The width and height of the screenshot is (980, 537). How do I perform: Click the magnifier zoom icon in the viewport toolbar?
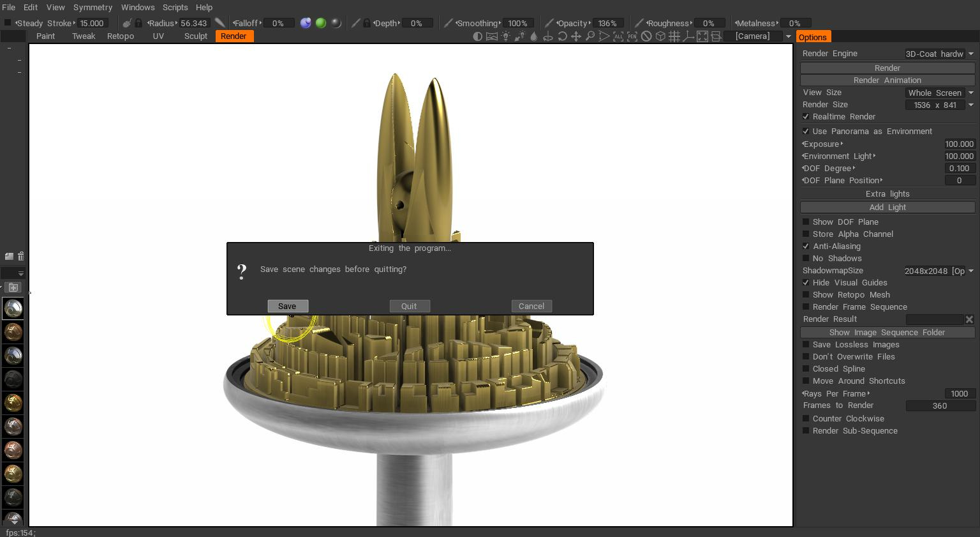pos(590,36)
